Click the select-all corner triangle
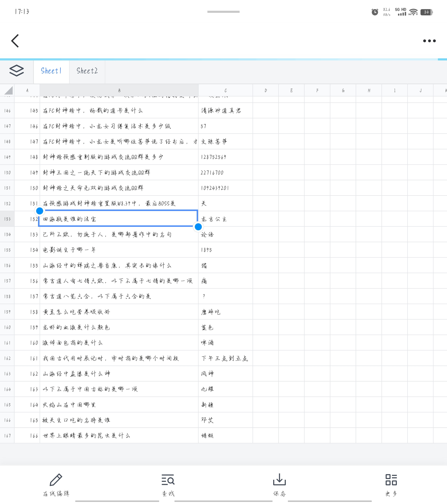447x504 pixels. coord(8,91)
